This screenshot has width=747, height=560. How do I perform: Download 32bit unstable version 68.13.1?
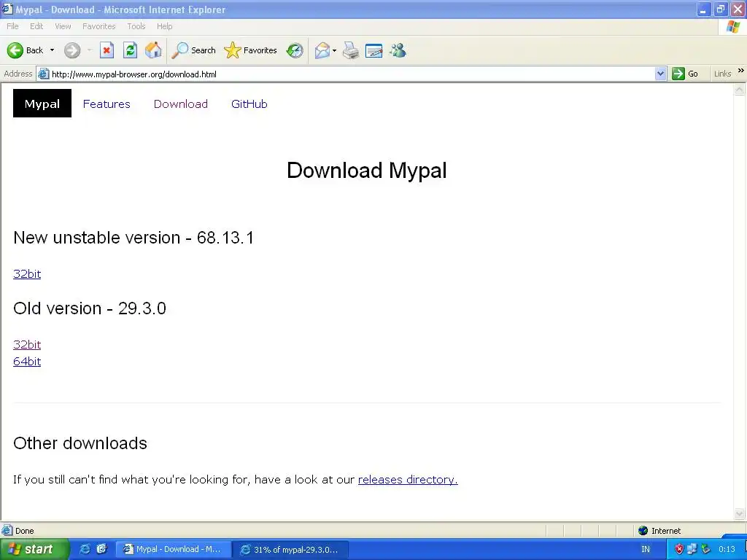(x=27, y=274)
